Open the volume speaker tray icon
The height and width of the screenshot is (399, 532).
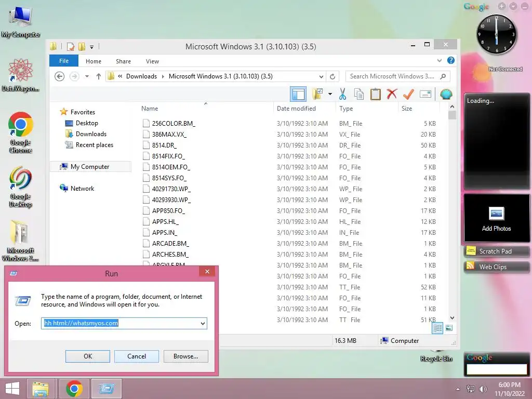[483, 389]
